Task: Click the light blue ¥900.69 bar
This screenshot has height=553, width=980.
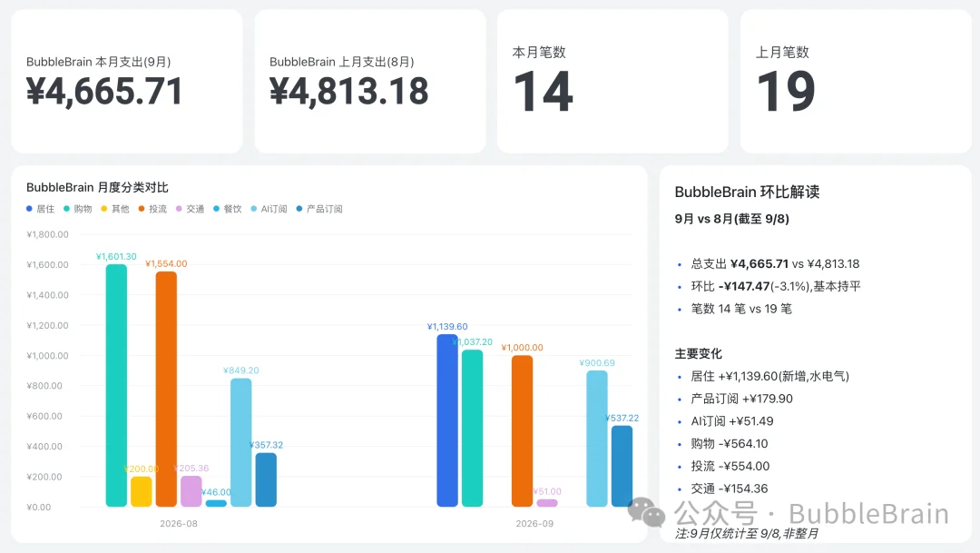Action: point(597,439)
